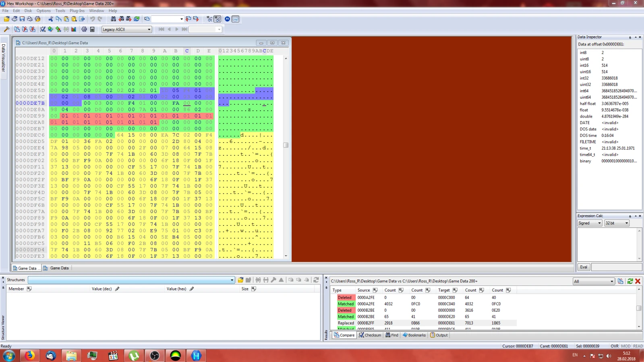This screenshot has width=644, height=362.
Task: Open the All filter dropdown in compare results
Action: [612, 281]
